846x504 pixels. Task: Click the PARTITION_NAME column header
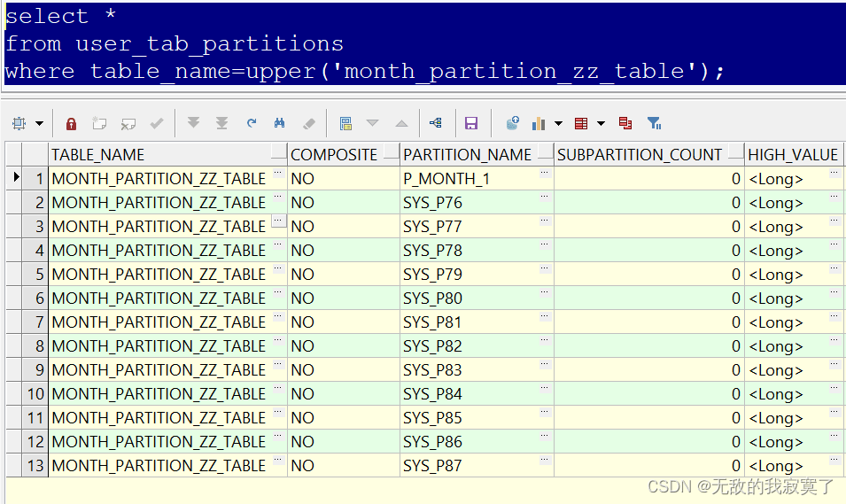tap(477, 155)
